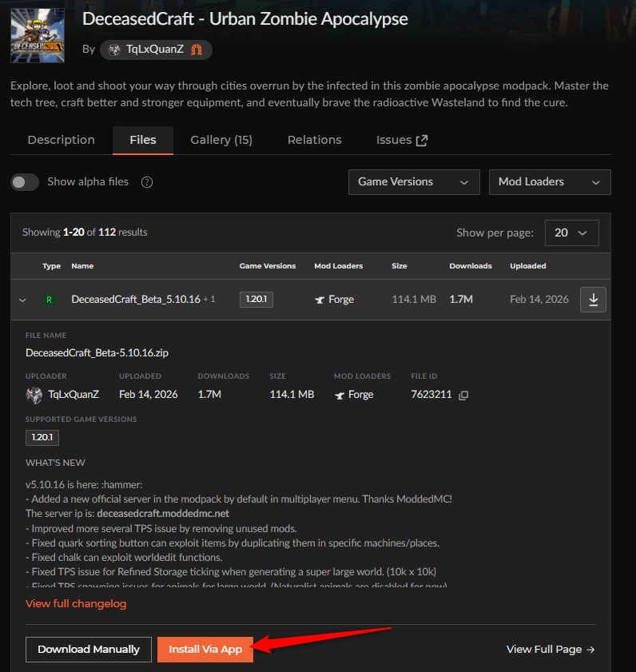
Task: Click the Type column header
Action: point(51,266)
